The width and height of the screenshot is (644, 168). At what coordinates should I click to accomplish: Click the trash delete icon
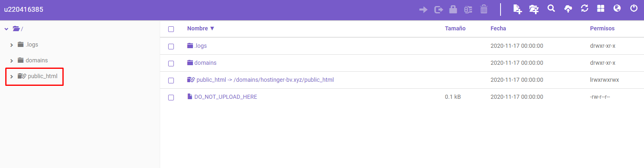[x=484, y=9]
